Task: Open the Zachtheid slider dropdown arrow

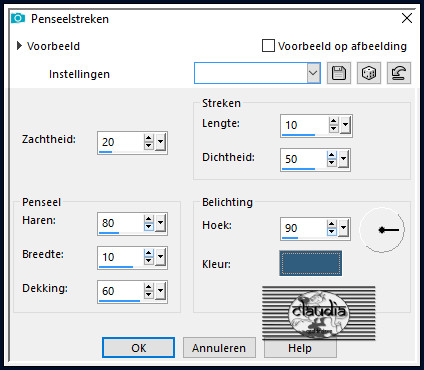Action: click(160, 142)
